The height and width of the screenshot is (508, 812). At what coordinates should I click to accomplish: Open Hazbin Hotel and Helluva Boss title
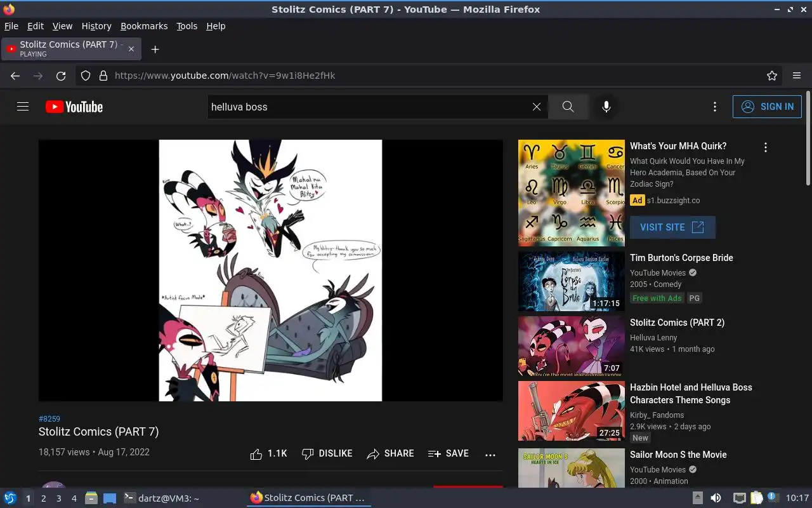(x=691, y=394)
